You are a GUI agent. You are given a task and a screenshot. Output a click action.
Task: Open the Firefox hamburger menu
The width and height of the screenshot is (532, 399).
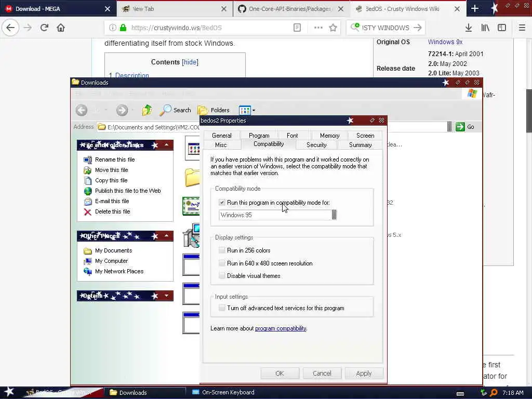coord(522,28)
